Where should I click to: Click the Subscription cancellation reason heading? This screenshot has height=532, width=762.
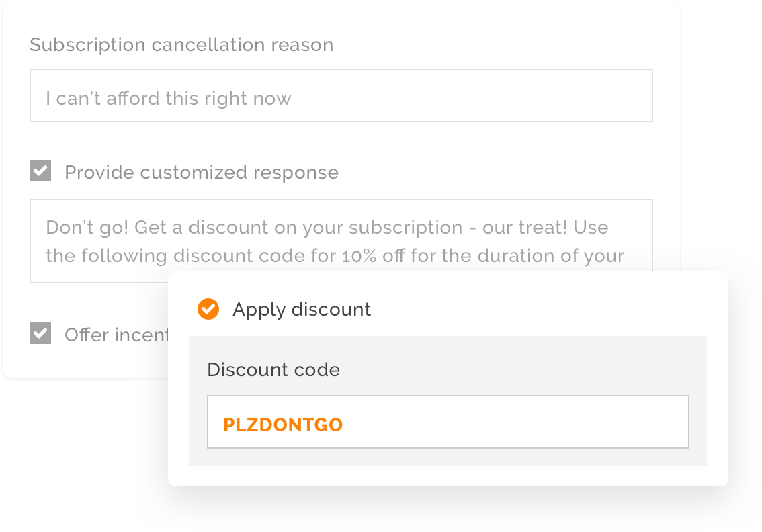tap(181, 44)
